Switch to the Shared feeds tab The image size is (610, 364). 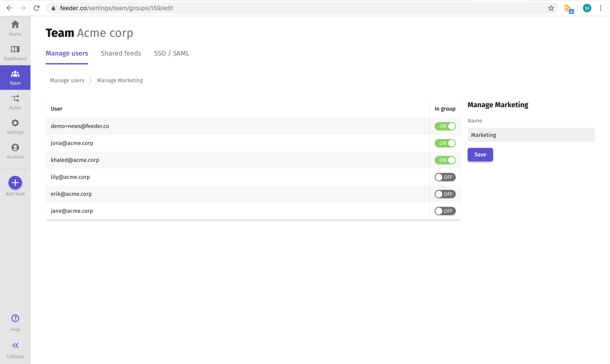coord(121,53)
